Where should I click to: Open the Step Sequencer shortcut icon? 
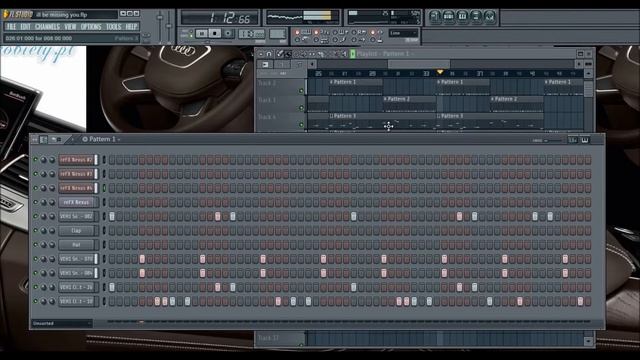449,17
